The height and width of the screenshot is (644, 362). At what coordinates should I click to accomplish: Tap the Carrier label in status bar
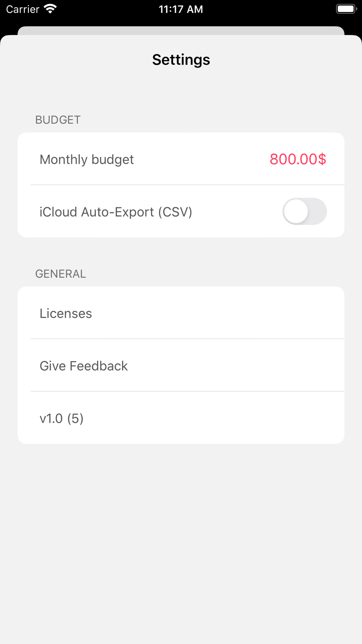click(22, 9)
